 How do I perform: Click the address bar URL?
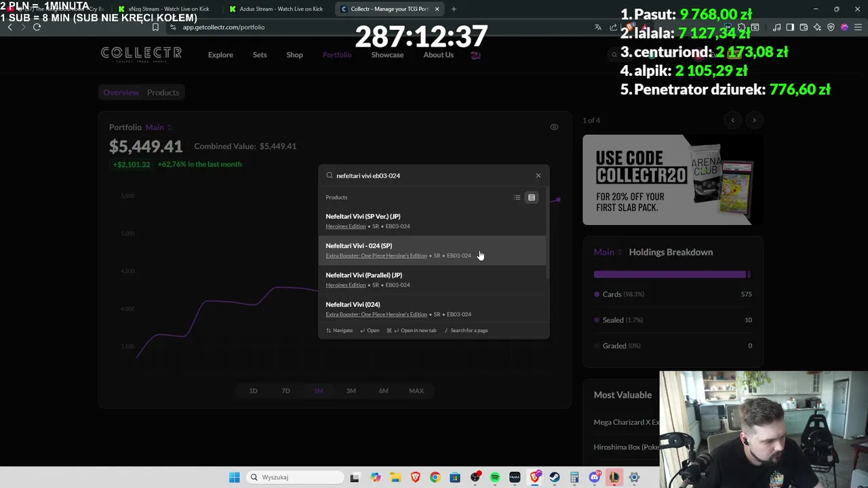(x=224, y=27)
